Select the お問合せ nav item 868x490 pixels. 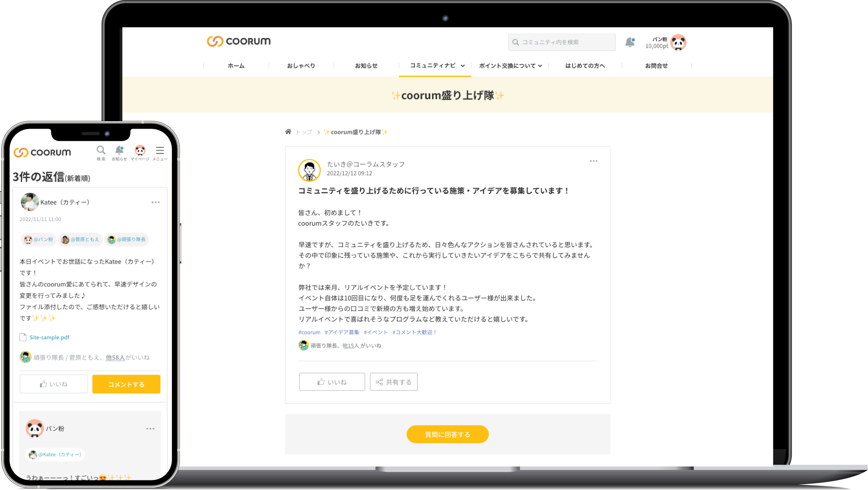(x=656, y=66)
